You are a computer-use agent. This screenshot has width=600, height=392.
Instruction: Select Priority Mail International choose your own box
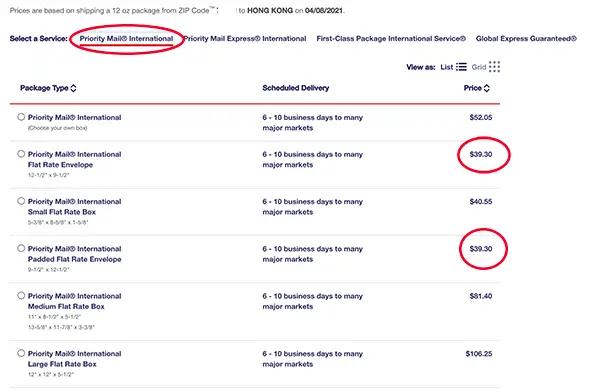pyautogui.click(x=21, y=117)
